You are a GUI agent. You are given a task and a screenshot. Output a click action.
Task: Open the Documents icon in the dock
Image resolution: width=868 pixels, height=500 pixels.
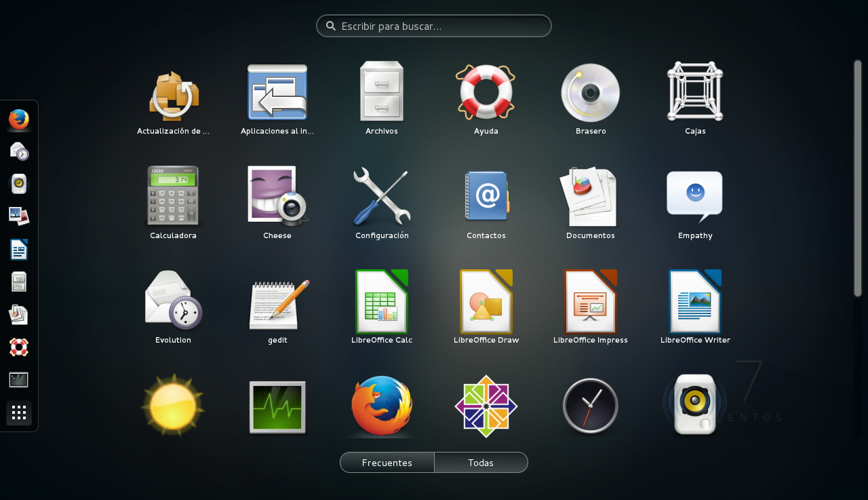click(19, 314)
